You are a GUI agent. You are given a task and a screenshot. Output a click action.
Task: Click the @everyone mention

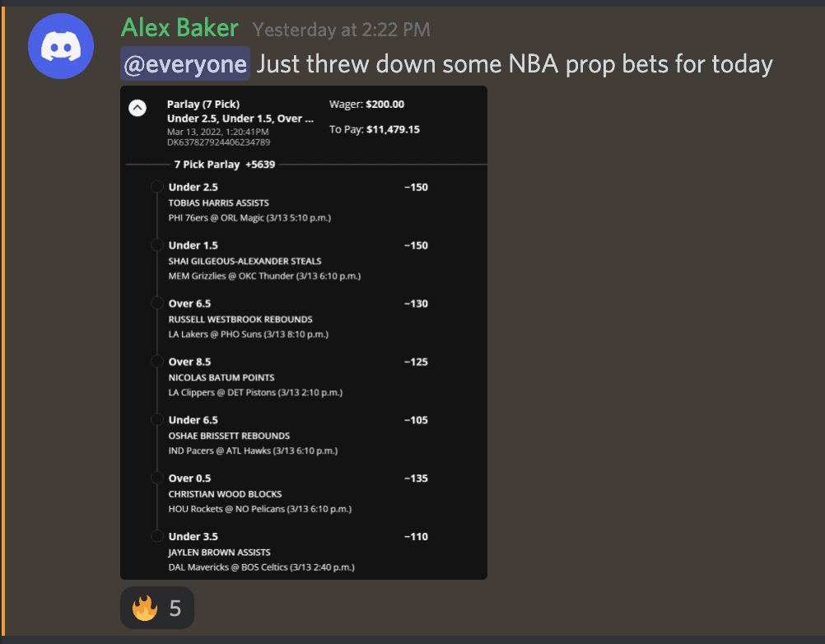pyautogui.click(x=185, y=63)
